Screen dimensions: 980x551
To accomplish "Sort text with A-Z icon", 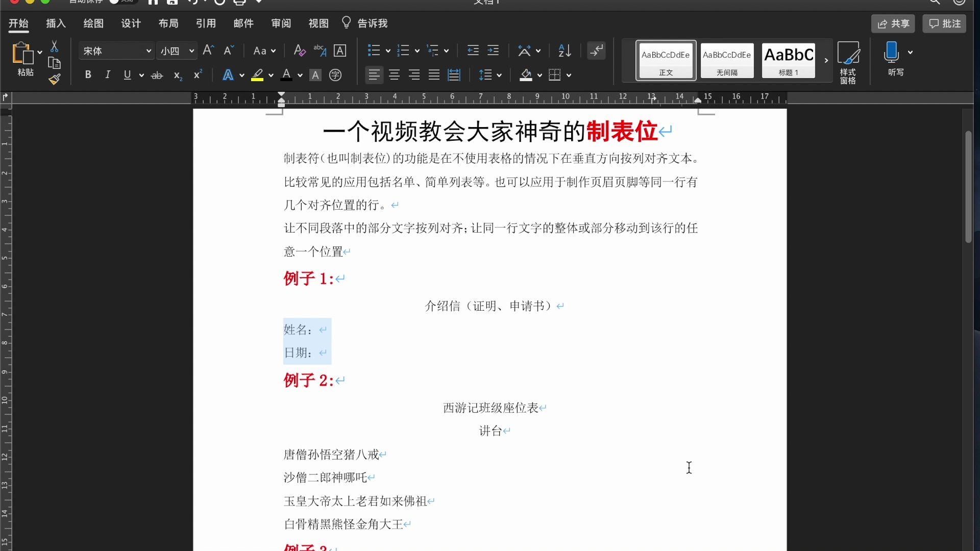I will [565, 51].
